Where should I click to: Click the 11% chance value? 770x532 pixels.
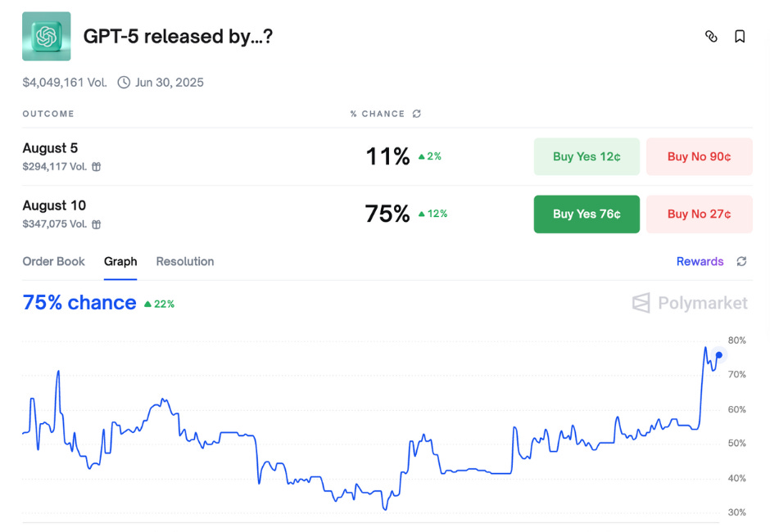click(x=387, y=156)
